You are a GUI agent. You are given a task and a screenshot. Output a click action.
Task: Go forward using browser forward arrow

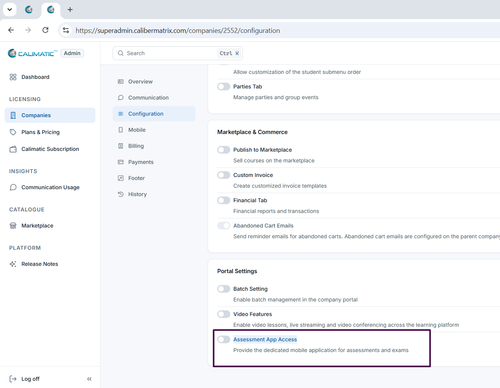click(x=28, y=30)
